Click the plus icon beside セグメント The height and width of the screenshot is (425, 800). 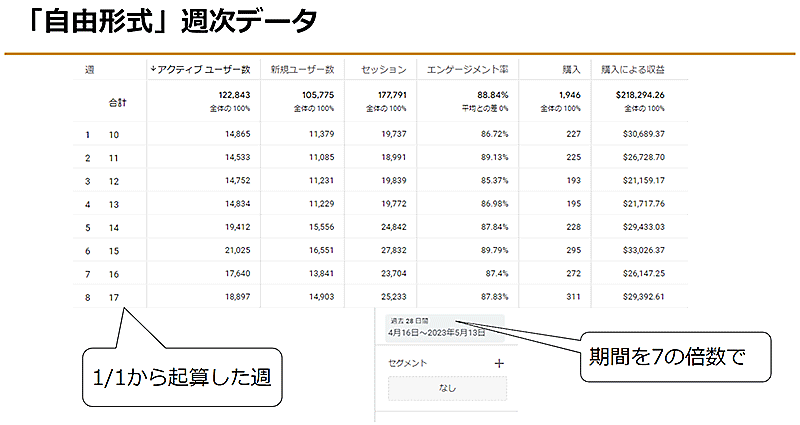pos(500,364)
